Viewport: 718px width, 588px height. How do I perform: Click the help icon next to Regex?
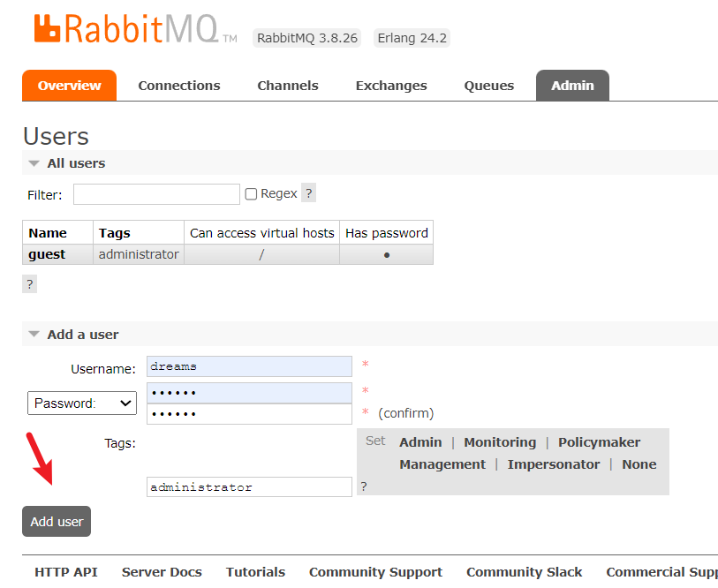pyautogui.click(x=308, y=193)
